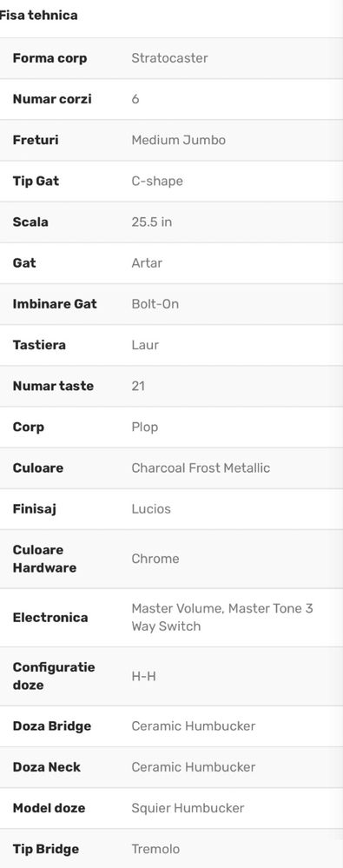Click the Plop body value
Viewport: 343px width, 868px height.
pos(145,427)
